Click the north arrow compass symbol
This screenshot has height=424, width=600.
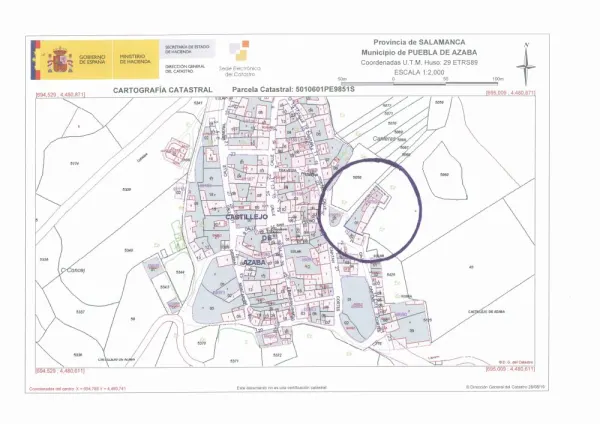click(x=526, y=64)
